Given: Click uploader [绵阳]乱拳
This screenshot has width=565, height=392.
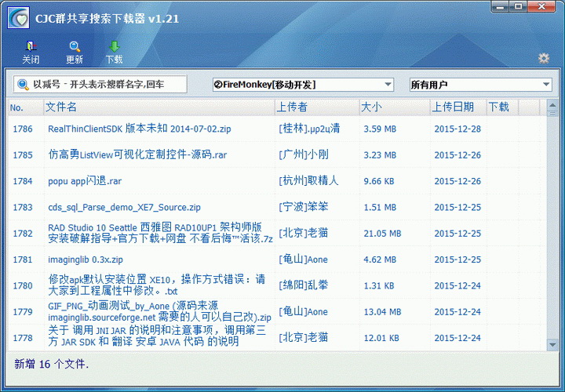Looking at the screenshot, I should tap(304, 285).
